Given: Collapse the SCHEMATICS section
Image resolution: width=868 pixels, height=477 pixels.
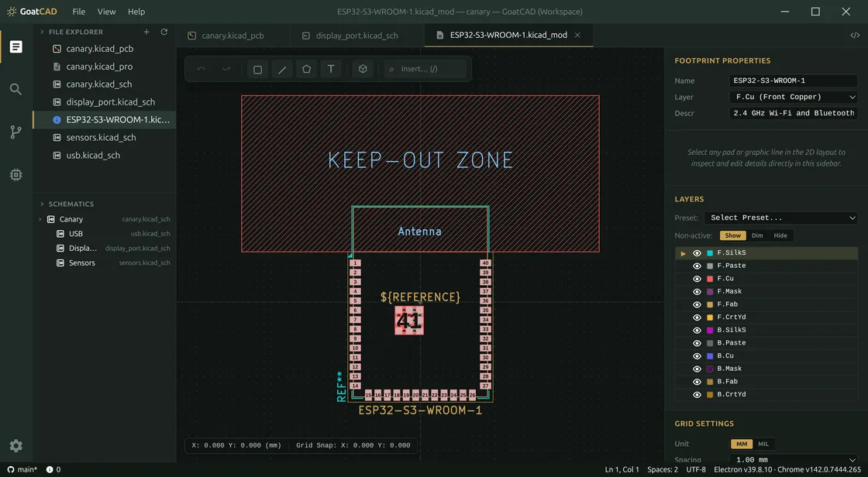Looking at the screenshot, I should click(42, 204).
